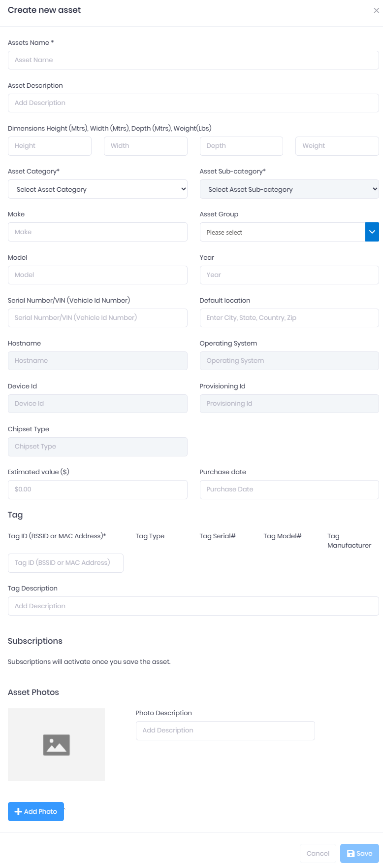Open the Select Asset Category dropdown
The width and height of the screenshot is (383, 868).
click(97, 189)
